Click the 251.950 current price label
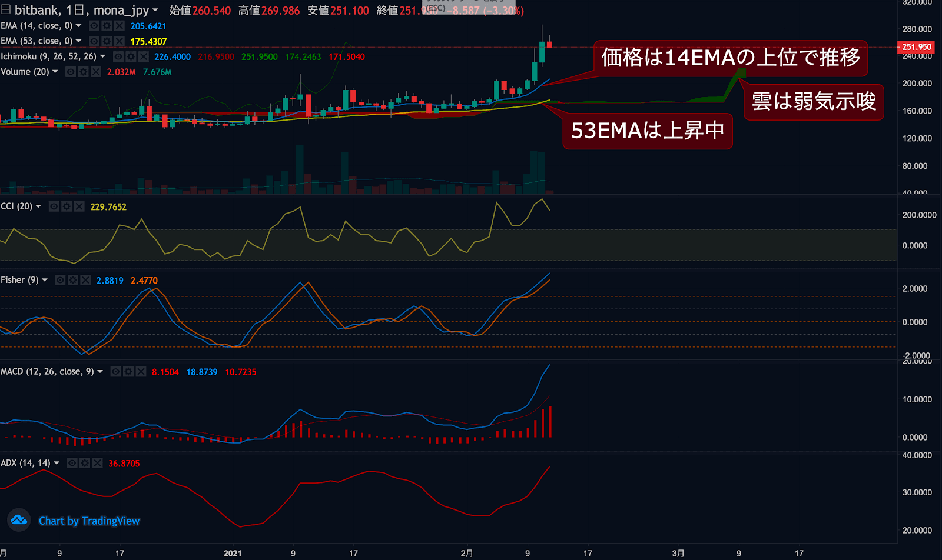Viewport: 942px width, 560px height. 917,47
